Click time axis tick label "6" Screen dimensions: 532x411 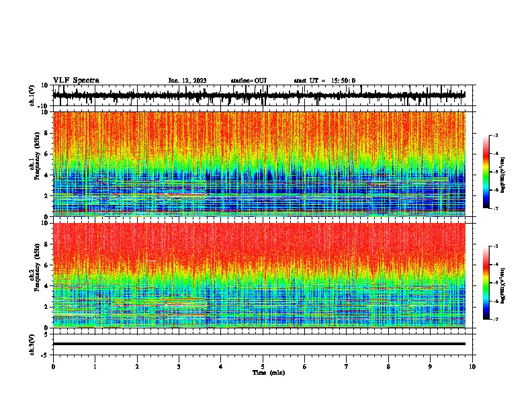point(305,366)
